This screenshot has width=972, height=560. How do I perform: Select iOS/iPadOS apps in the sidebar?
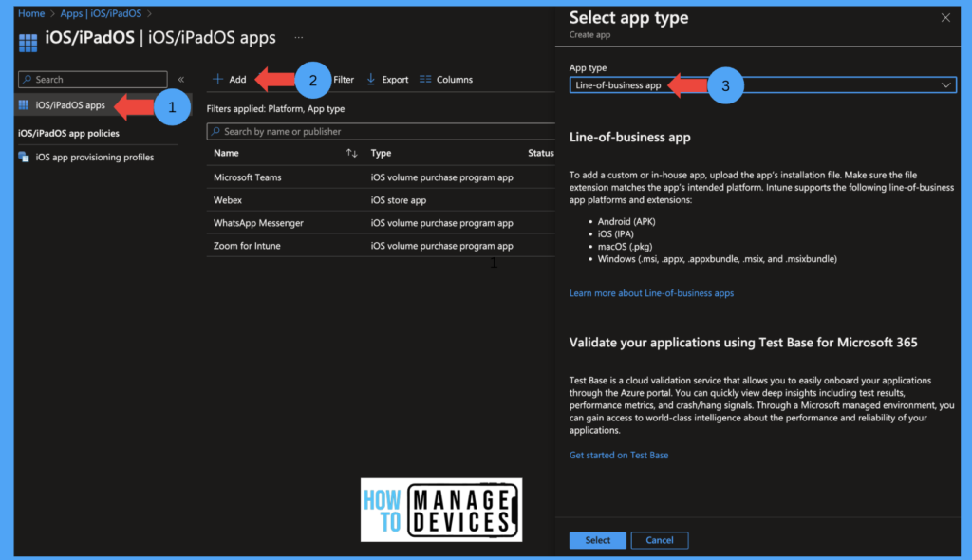[x=70, y=104]
